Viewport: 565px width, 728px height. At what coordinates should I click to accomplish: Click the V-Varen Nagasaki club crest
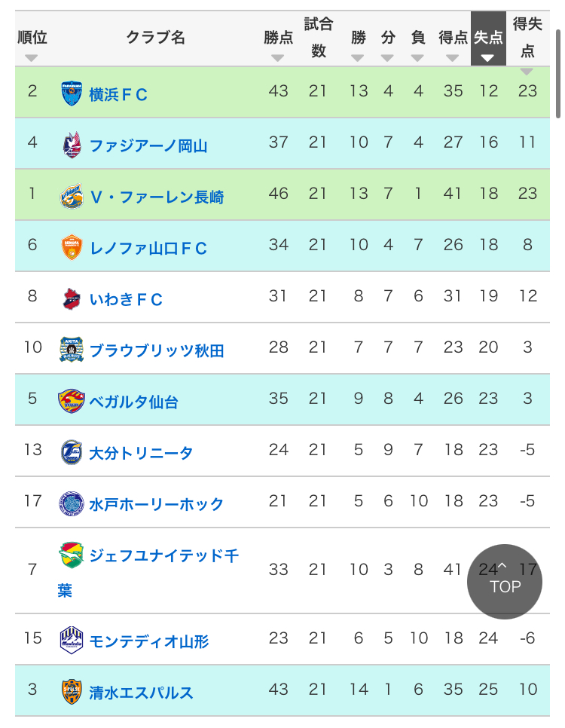point(72,196)
